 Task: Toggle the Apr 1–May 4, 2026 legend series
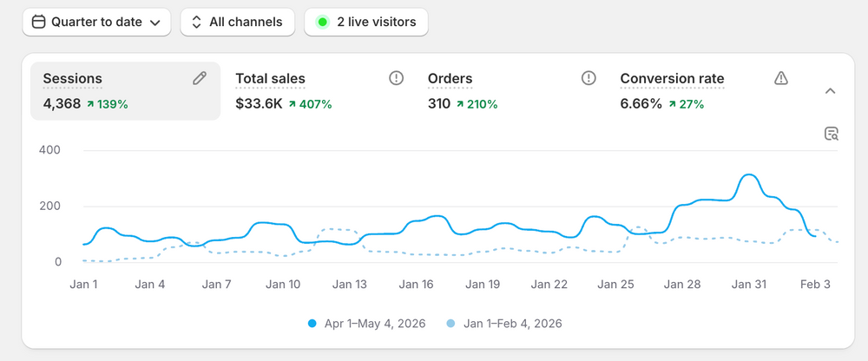click(366, 324)
